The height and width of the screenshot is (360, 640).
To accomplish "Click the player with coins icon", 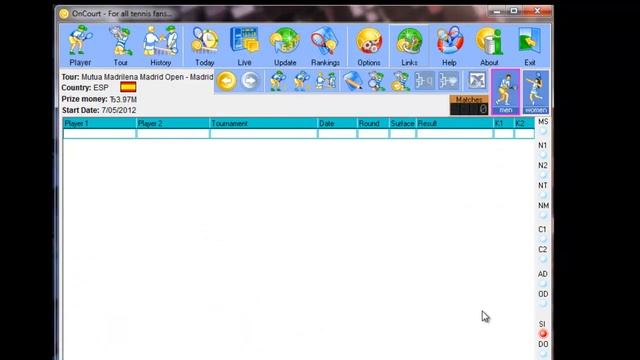I will (400, 81).
